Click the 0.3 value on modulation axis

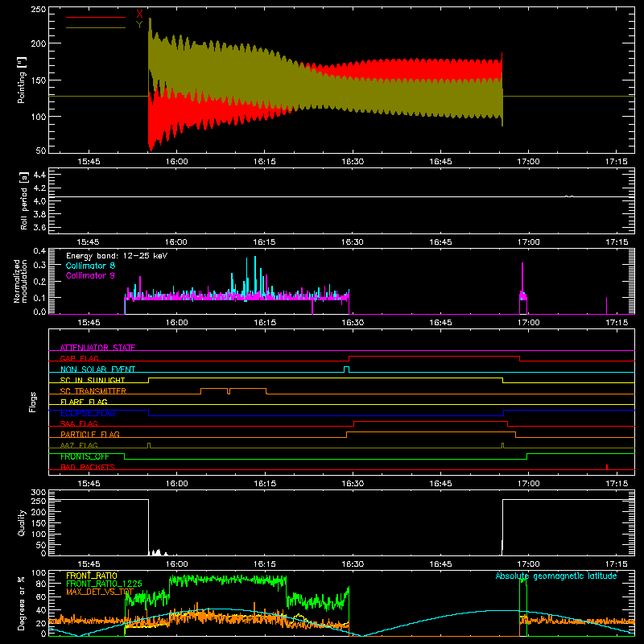coord(39,265)
